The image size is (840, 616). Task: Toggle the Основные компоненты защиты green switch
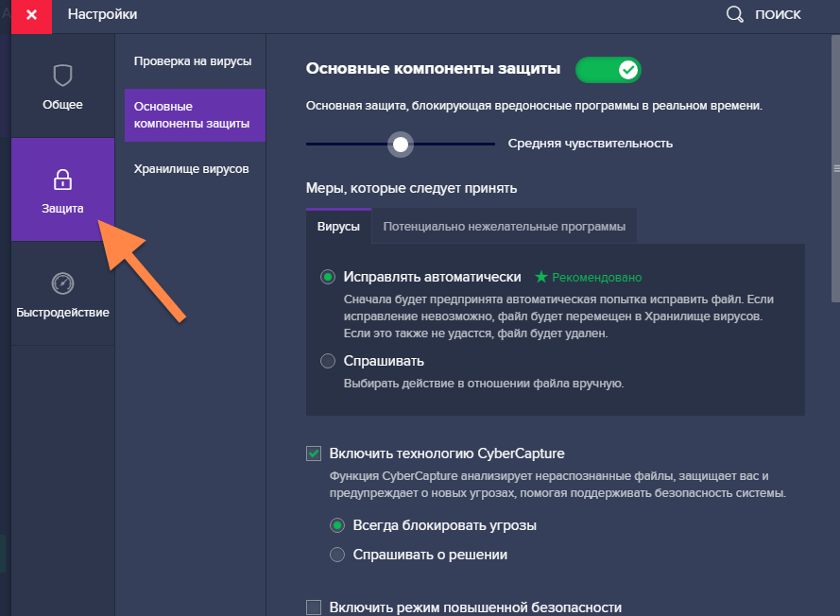tap(609, 70)
